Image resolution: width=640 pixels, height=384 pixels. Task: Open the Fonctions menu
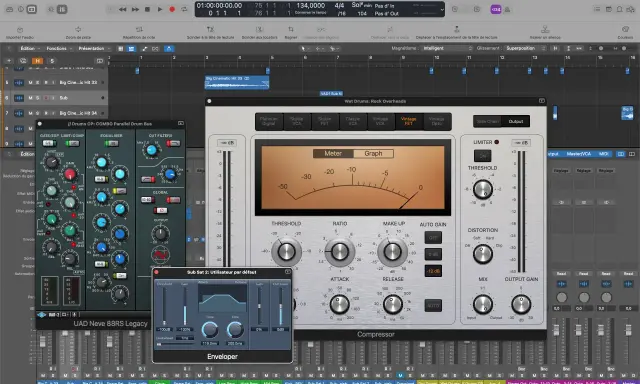coord(59,49)
